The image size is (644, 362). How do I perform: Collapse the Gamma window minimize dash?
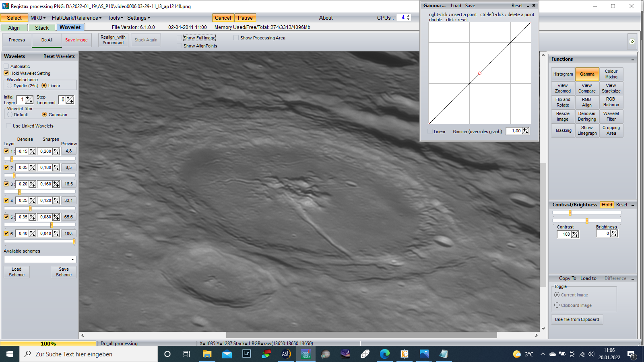tap(528, 6)
